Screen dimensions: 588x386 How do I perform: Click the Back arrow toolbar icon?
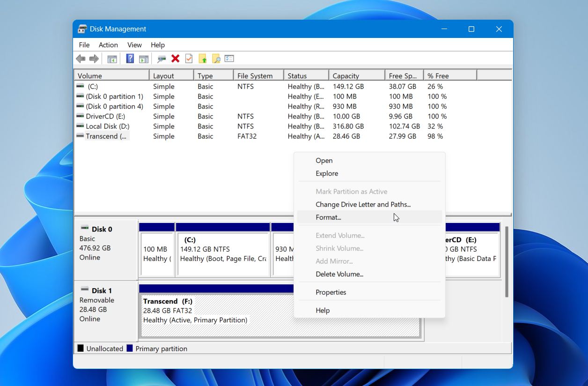(81, 59)
